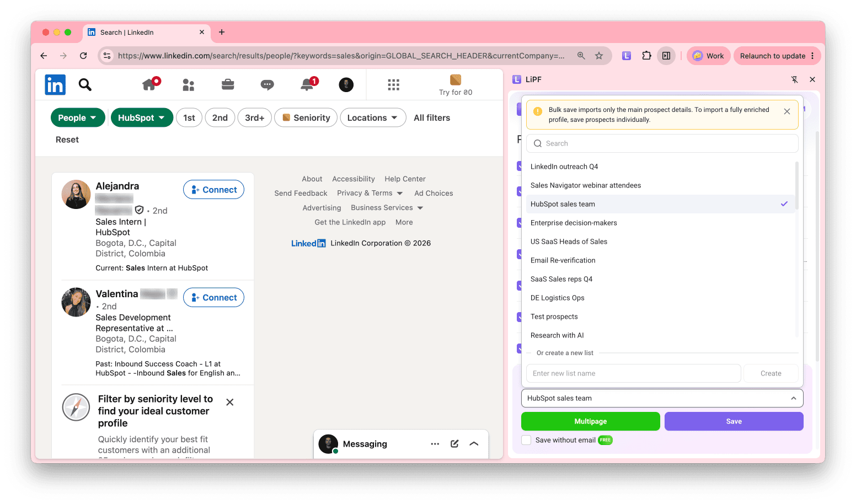Open the HubSpot company filter dropdown
The height and width of the screenshot is (504, 856).
pos(142,117)
